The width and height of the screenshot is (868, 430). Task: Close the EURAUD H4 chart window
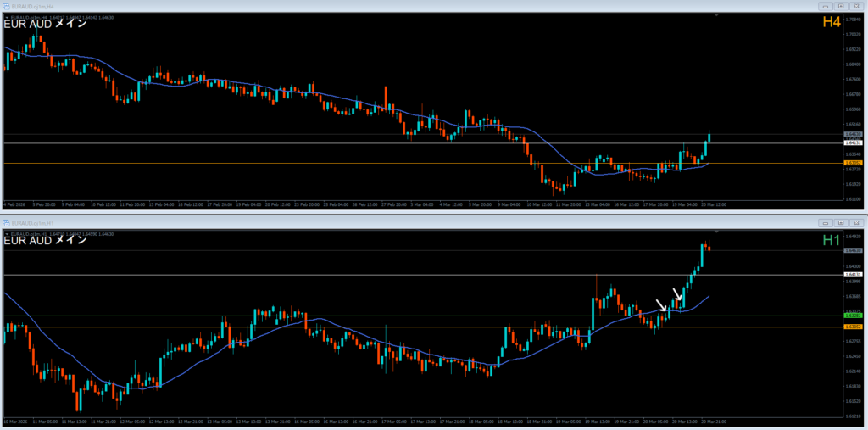[x=857, y=6]
